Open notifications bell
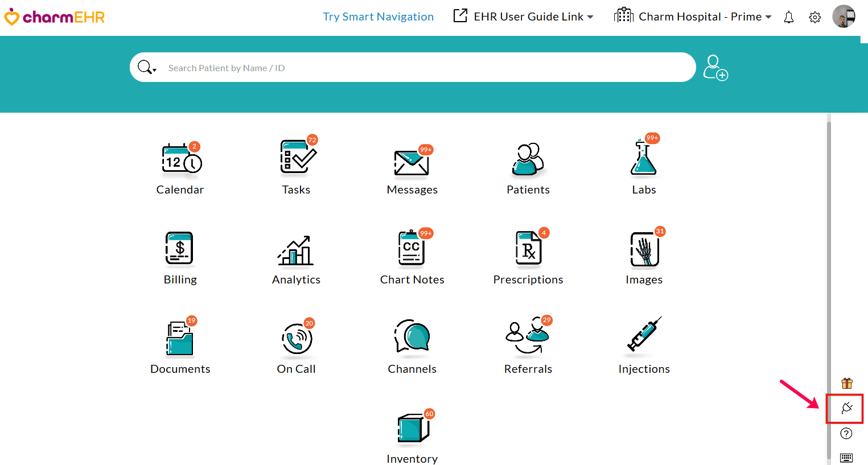Image resolution: width=868 pixels, height=465 pixels. point(788,17)
